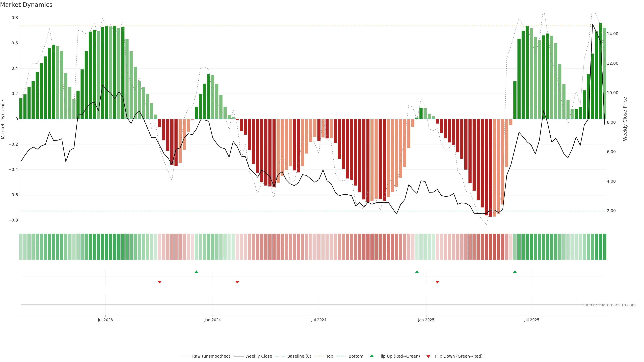Click the green flip-up marker near Jan 2025
Viewport: 644px width, 362px height.
coord(417,272)
